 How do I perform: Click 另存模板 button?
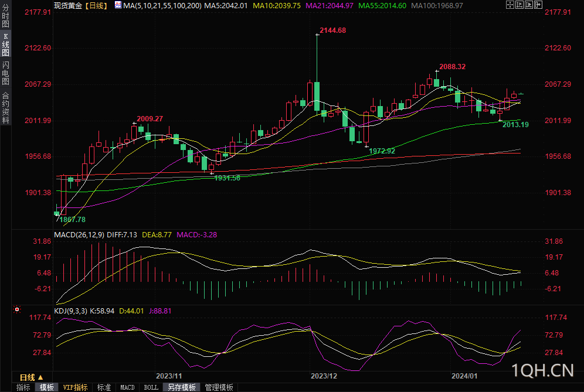coord(182,387)
